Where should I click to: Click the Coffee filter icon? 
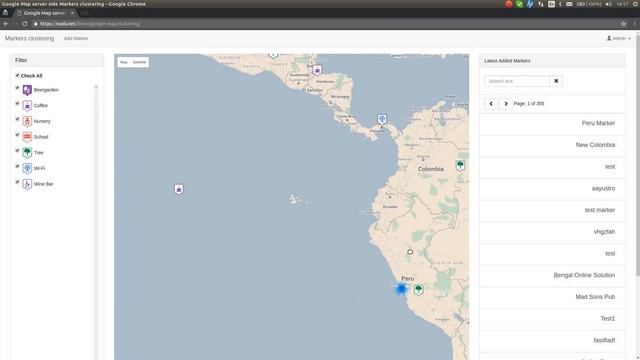[27, 106]
